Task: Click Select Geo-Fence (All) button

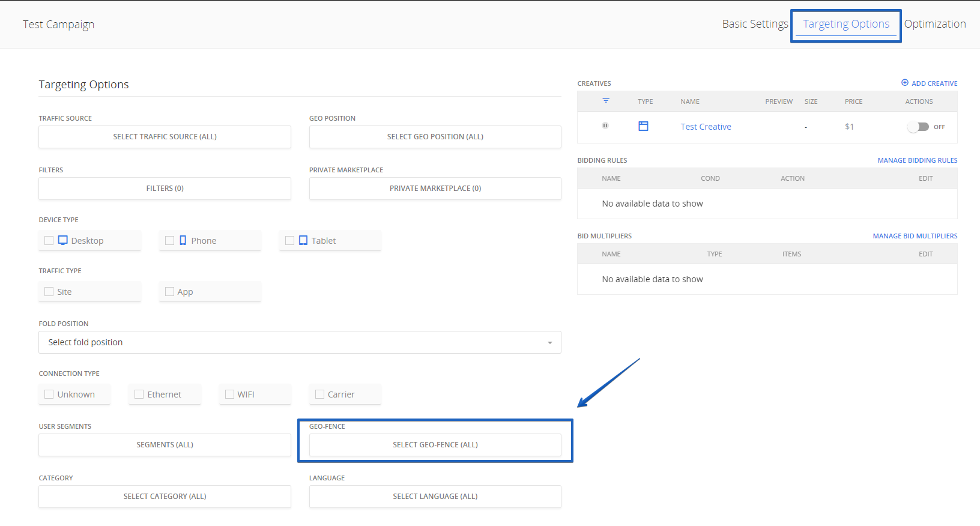Action: click(x=435, y=445)
